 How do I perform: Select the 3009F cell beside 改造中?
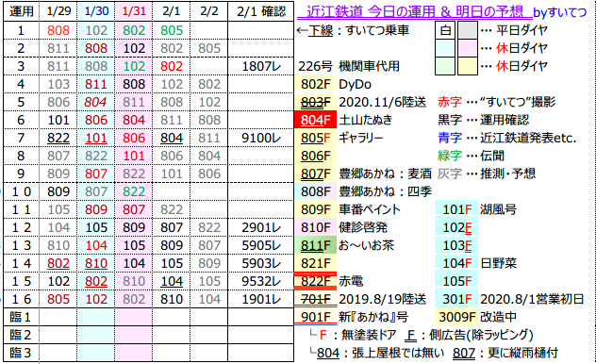tap(456, 317)
